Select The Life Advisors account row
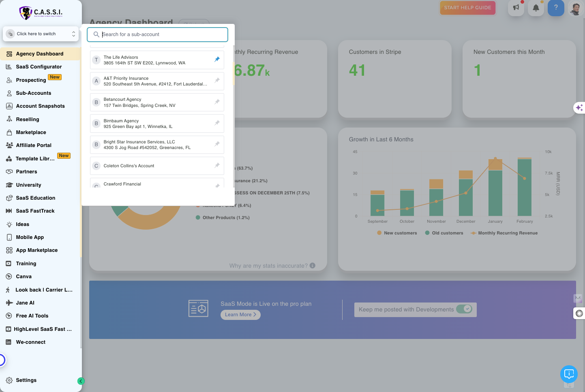 (x=157, y=60)
